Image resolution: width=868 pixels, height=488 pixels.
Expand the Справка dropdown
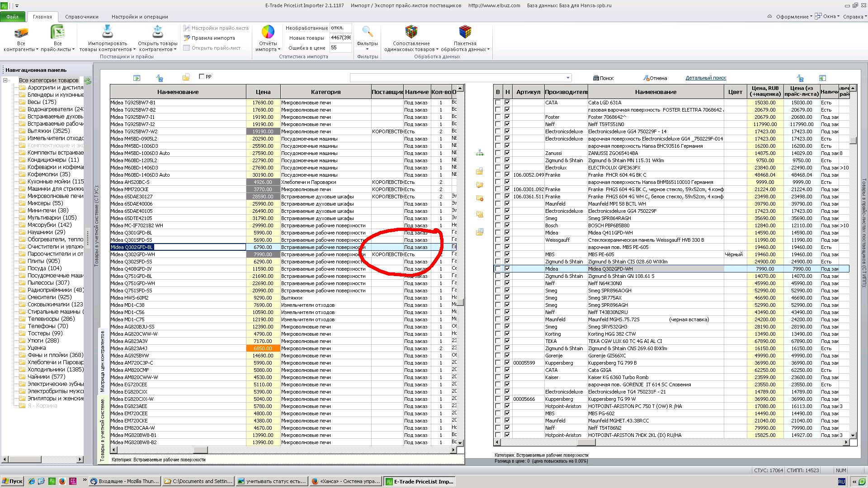[855, 17]
